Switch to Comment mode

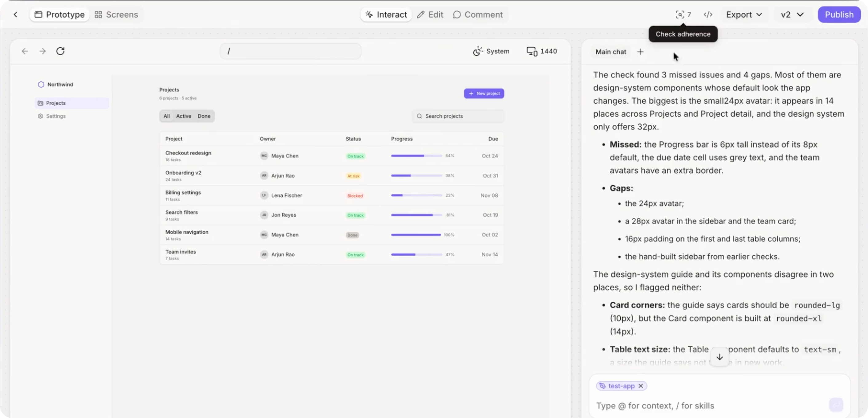pos(478,14)
